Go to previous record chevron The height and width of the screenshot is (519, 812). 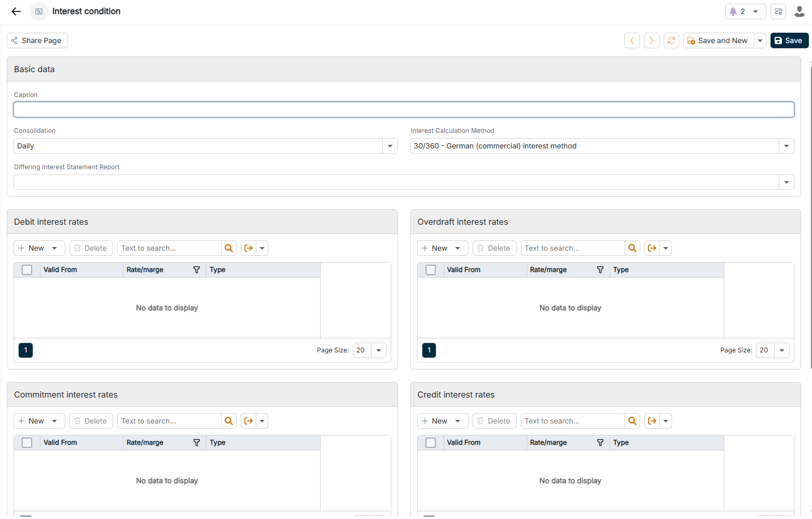(632, 40)
